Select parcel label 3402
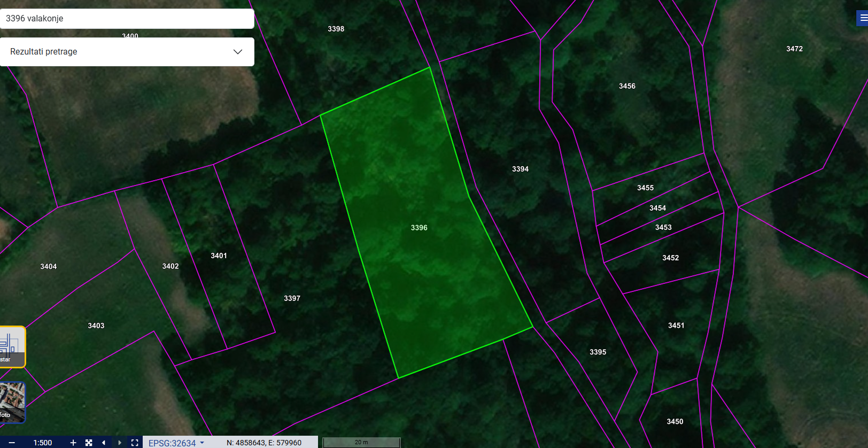 (170, 266)
